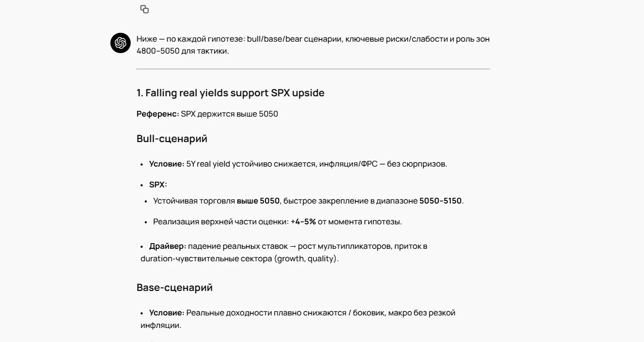Click the bold range "5050–5150"

[440, 200]
